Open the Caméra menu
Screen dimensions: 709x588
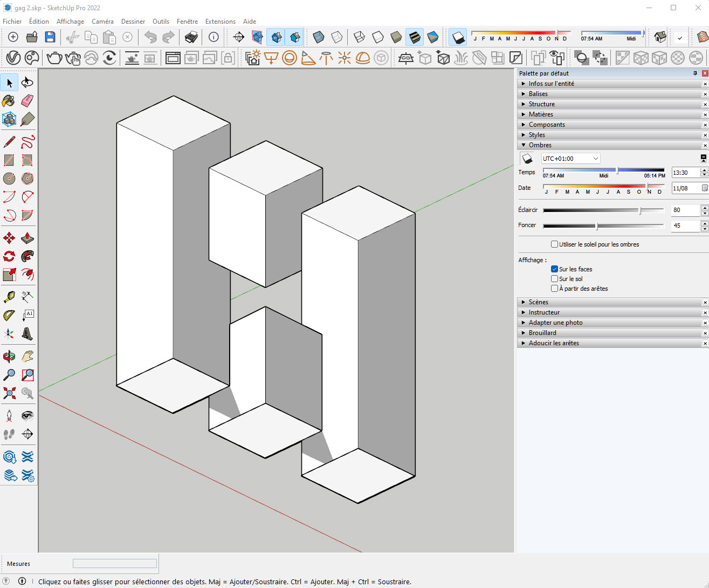click(x=102, y=22)
